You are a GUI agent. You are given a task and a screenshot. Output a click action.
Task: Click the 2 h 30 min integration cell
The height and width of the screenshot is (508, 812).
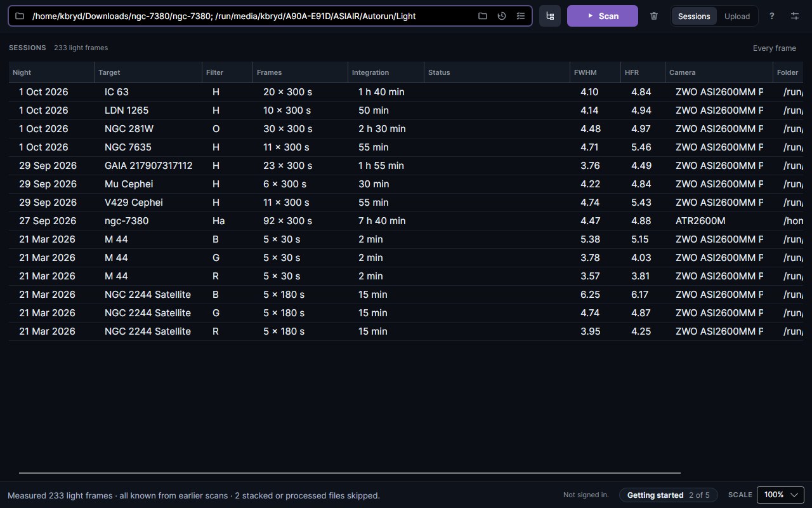click(x=382, y=129)
